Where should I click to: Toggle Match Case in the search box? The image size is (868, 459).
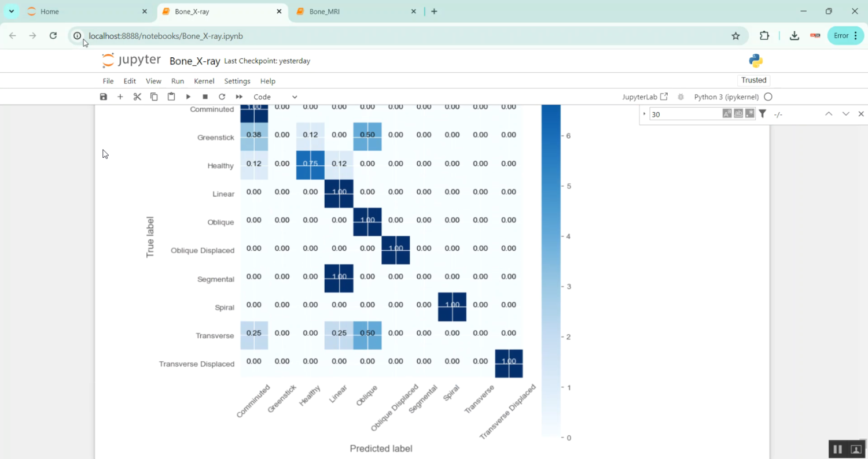tap(727, 114)
